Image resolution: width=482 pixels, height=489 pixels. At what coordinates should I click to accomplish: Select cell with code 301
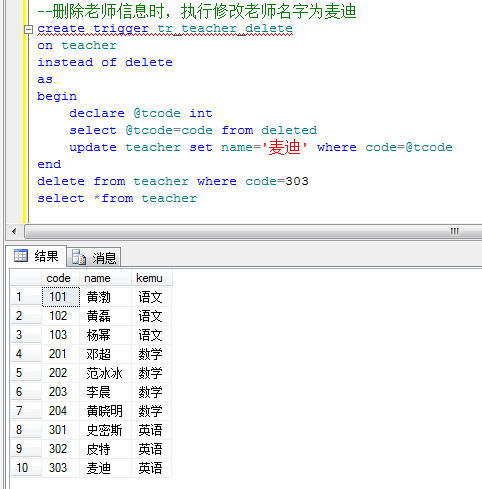pyautogui.click(x=61, y=430)
